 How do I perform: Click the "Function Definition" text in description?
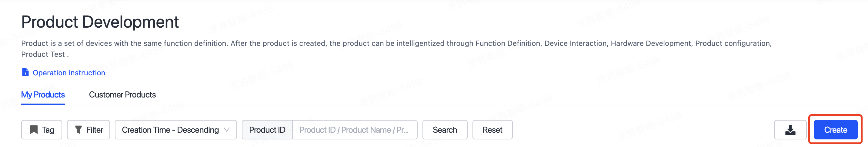click(x=508, y=44)
